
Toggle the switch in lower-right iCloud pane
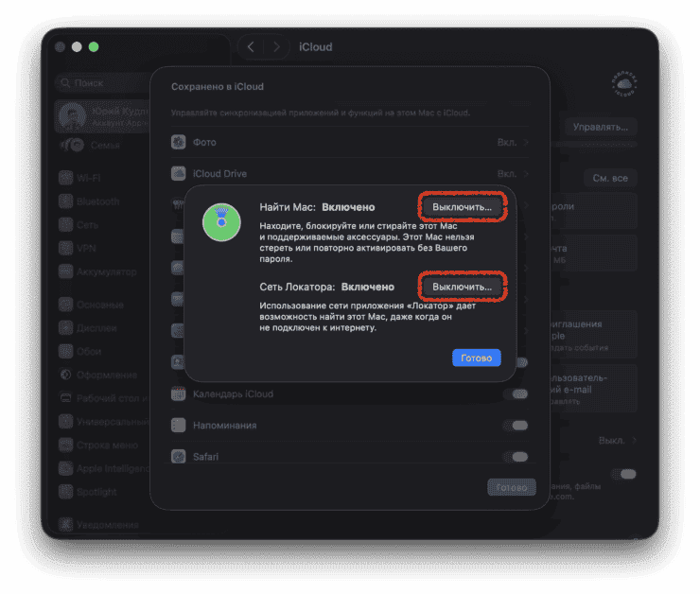click(623, 474)
